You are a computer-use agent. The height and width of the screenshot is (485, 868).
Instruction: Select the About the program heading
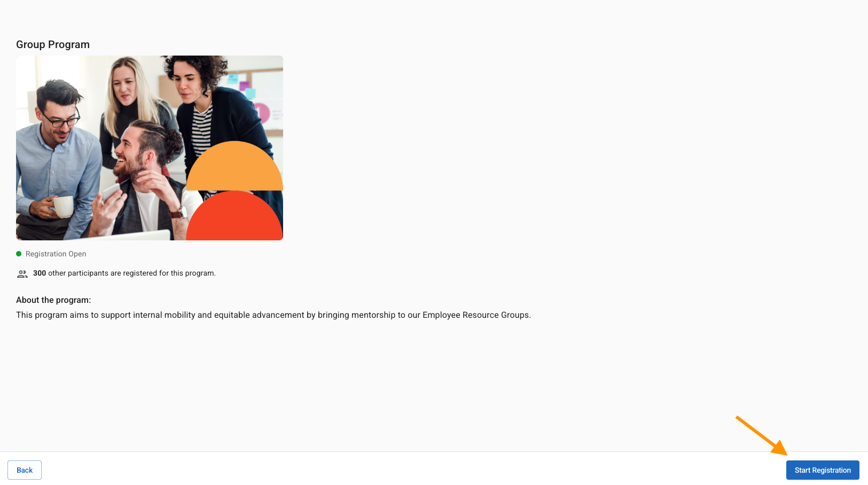[53, 300]
